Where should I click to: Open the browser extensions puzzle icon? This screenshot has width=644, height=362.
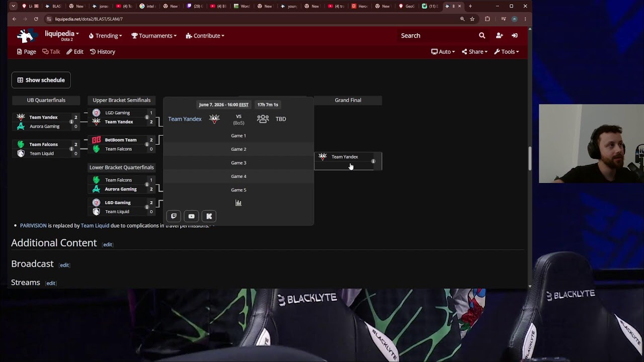[487, 19]
